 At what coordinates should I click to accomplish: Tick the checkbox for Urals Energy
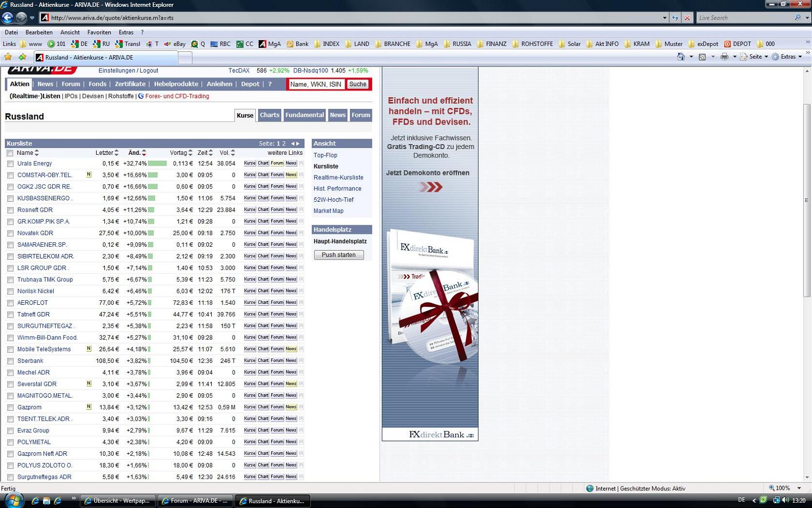(x=10, y=164)
